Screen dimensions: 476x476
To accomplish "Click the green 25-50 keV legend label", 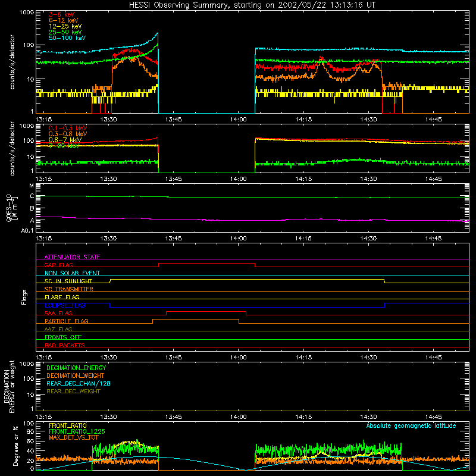I will click(65, 32).
